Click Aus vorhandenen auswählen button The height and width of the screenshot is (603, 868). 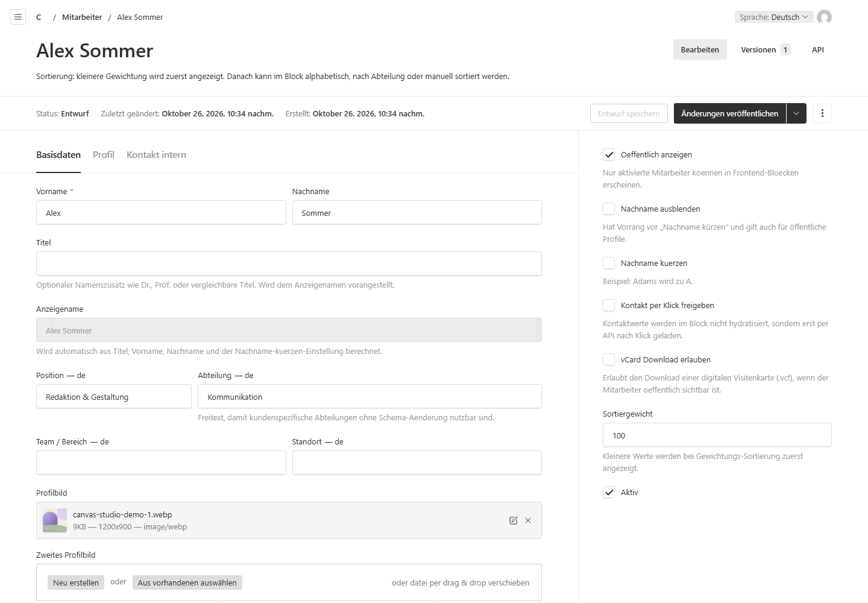coord(187,582)
